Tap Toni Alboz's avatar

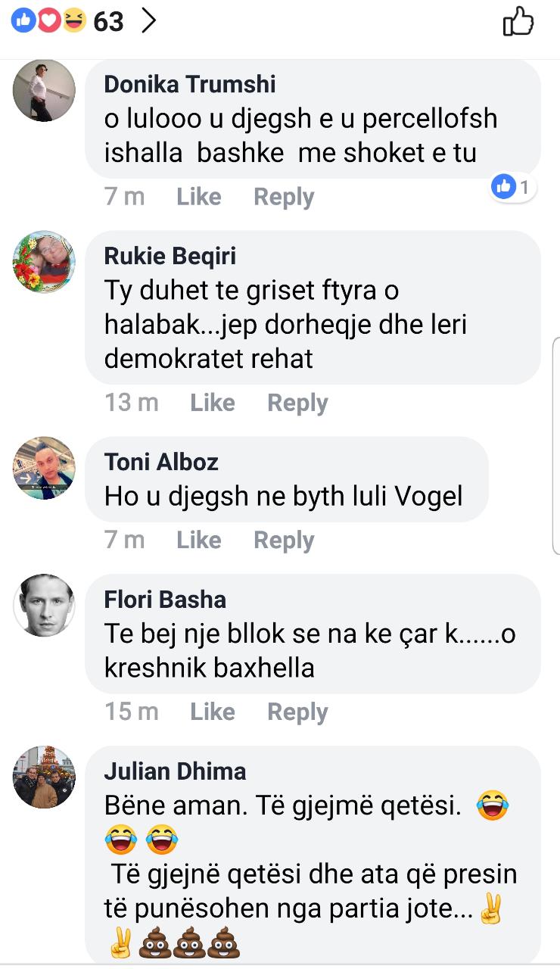(45, 468)
